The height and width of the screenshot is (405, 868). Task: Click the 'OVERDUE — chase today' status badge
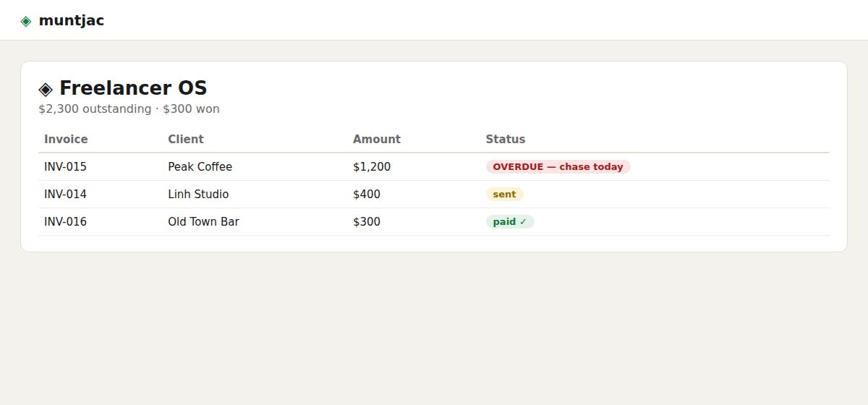click(558, 167)
